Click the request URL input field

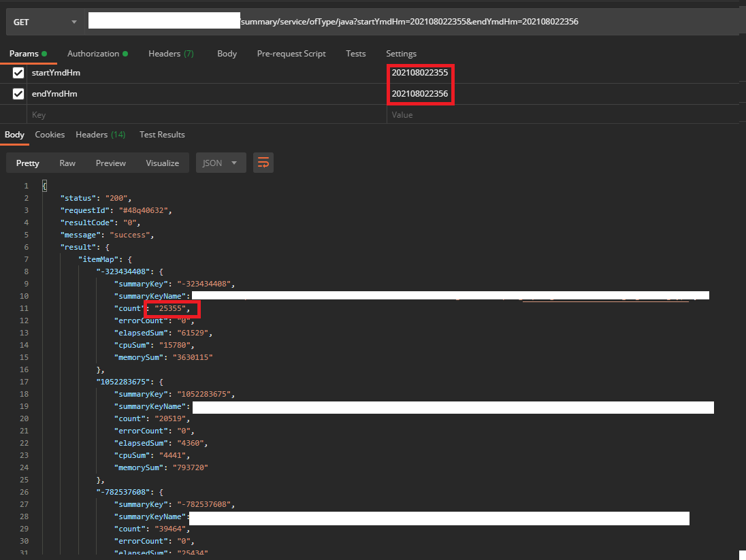412,22
